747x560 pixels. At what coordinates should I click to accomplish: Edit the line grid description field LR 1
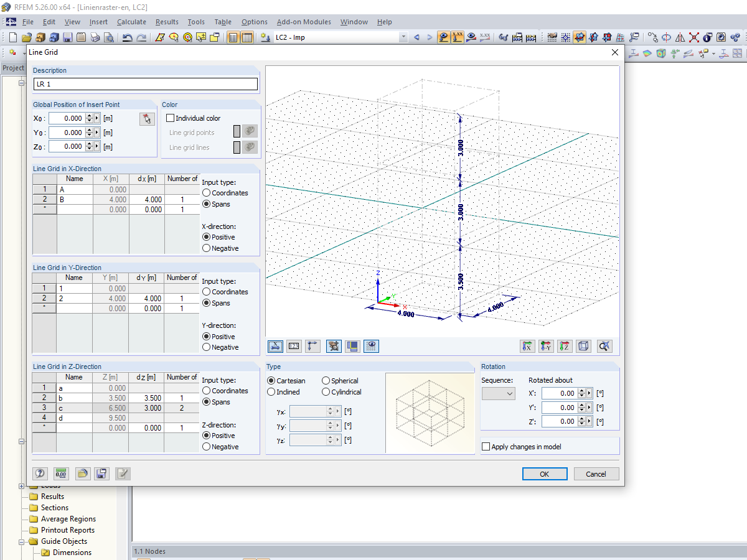point(145,83)
